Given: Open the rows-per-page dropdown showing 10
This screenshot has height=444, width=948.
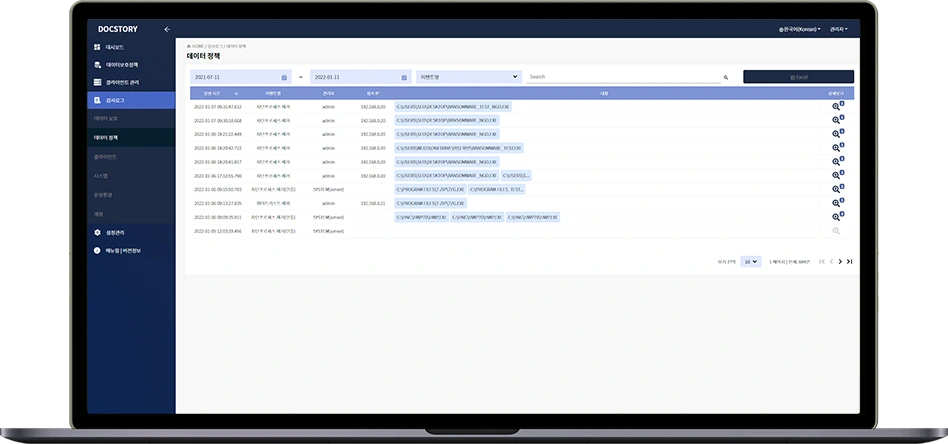Looking at the screenshot, I should point(751,262).
